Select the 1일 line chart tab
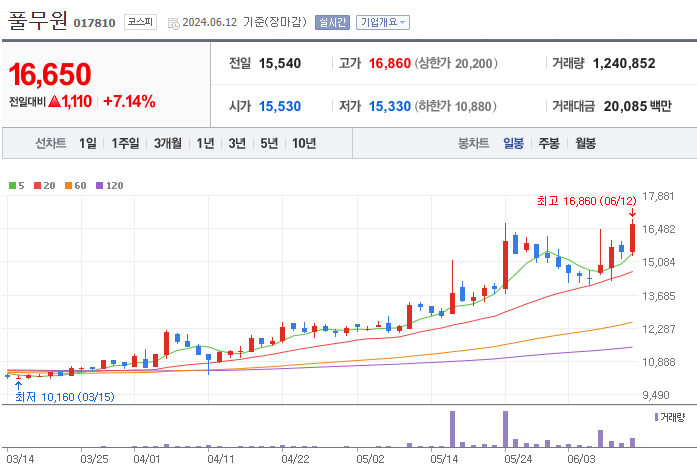697x469 pixels. click(x=88, y=143)
